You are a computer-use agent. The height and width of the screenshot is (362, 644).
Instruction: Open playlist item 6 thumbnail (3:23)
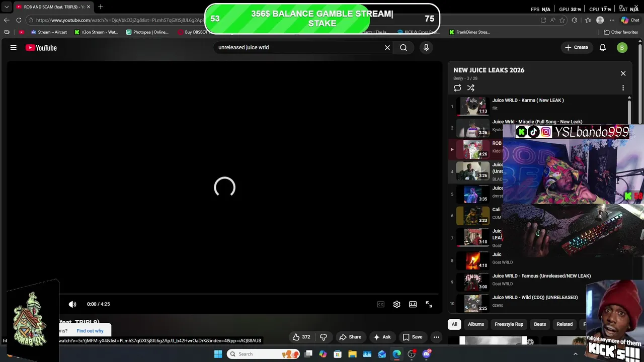pos(473,216)
